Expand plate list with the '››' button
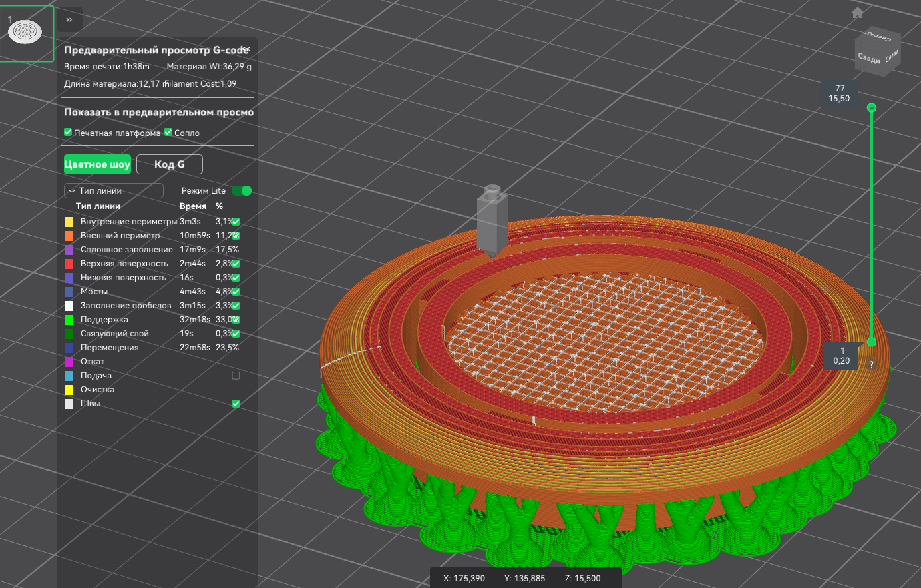921x588 pixels. click(69, 20)
